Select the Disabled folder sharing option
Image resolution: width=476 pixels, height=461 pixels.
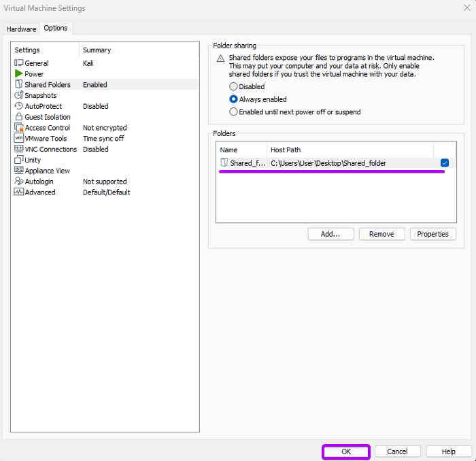[x=233, y=86]
